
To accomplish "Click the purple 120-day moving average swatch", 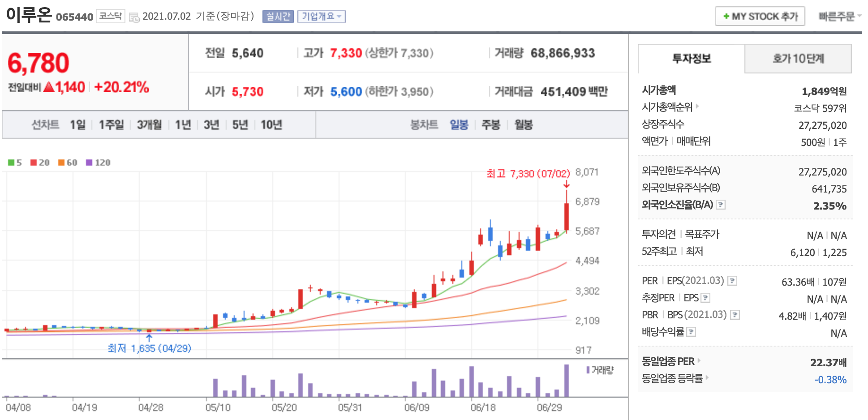I will point(89,162).
